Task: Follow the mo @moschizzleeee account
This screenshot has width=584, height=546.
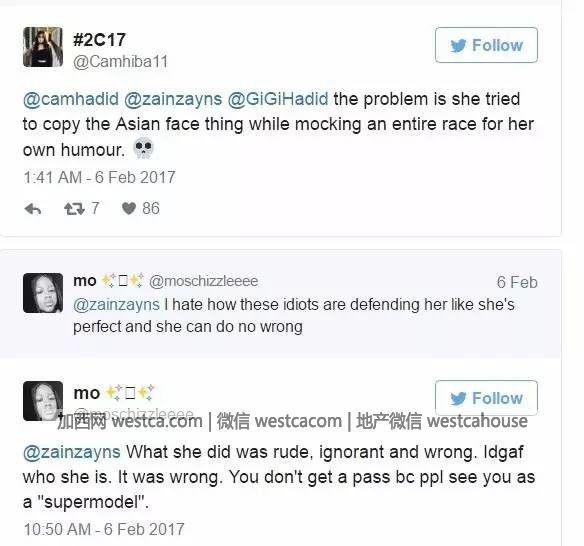Action: click(x=486, y=398)
